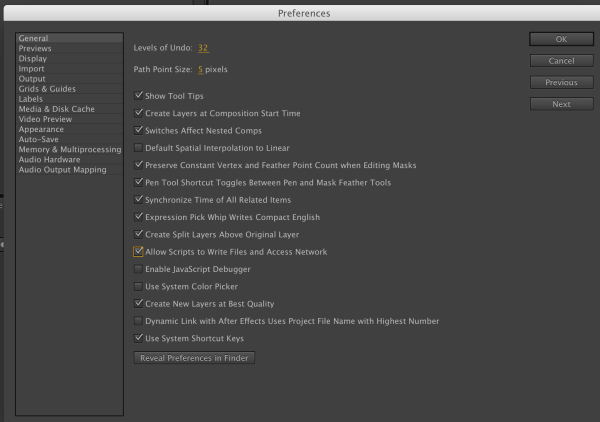Uncheck Show Tool Tips
600x422 pixels.
[138, 96]
